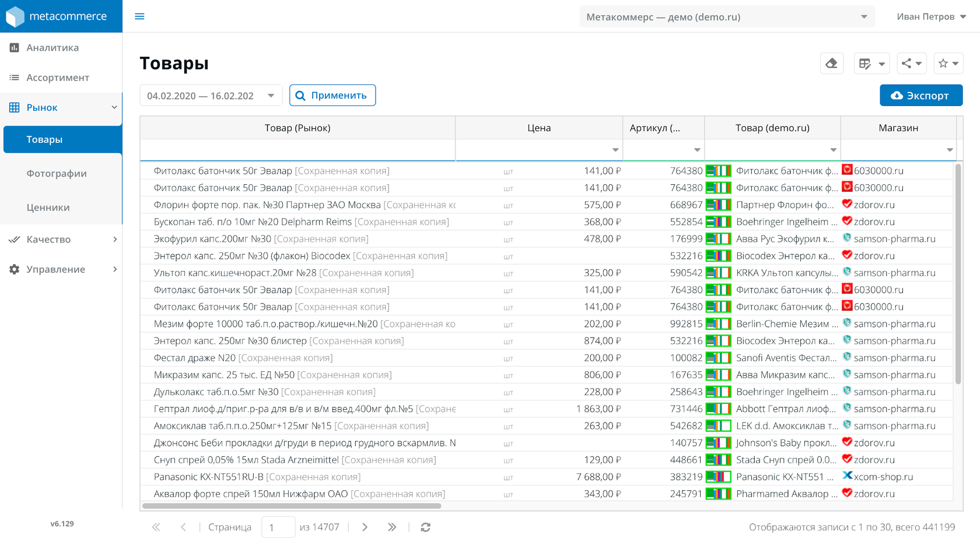Jump to the last page arrow

(x=392, y=527)
